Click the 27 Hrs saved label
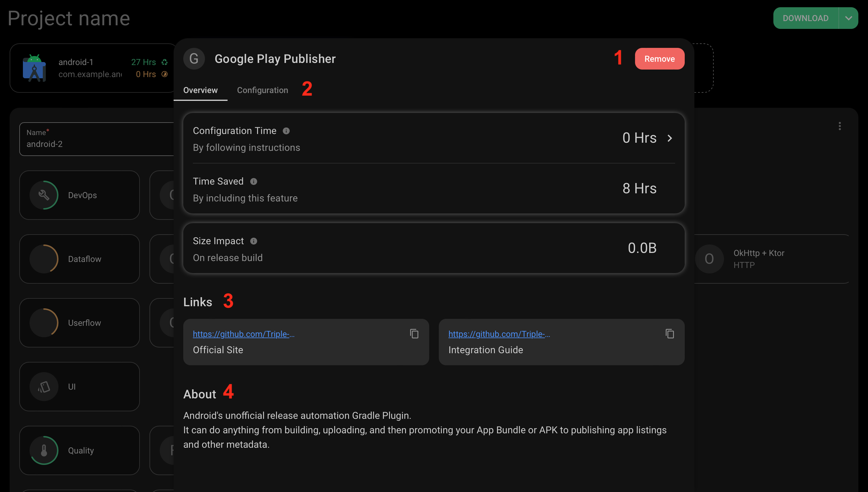The image size is (868, 492). (143, 62)
